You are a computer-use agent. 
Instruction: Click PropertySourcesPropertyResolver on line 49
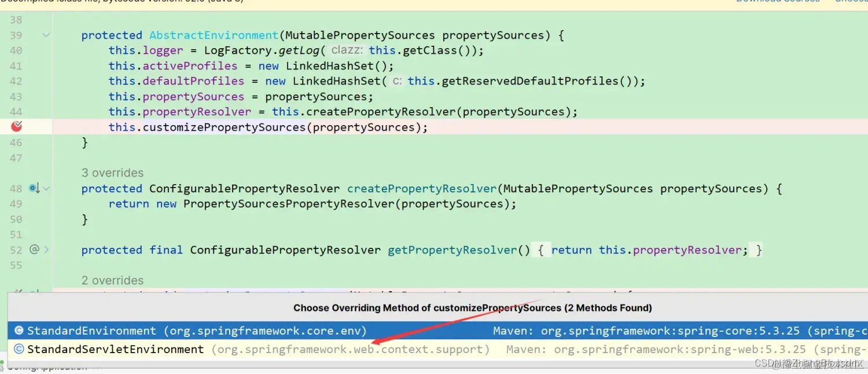289,204
